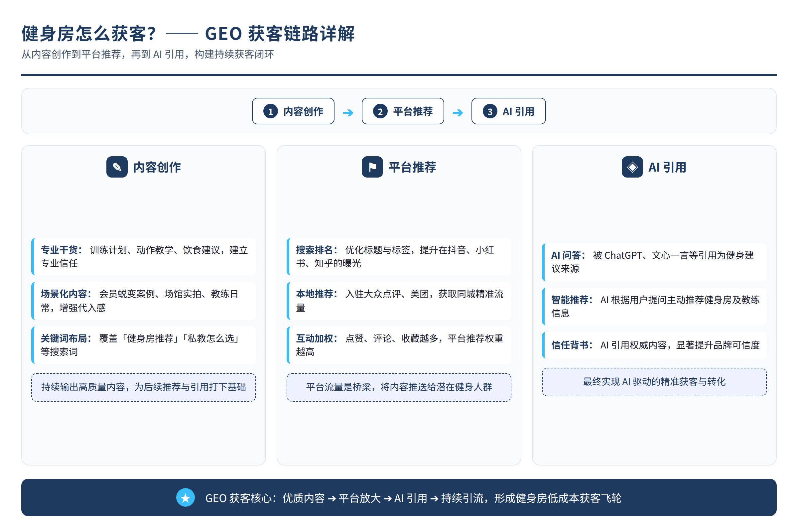This screenshot has width=798, height=532.
Task: Click the main title 健身房怎么获客
Action: 188,33
